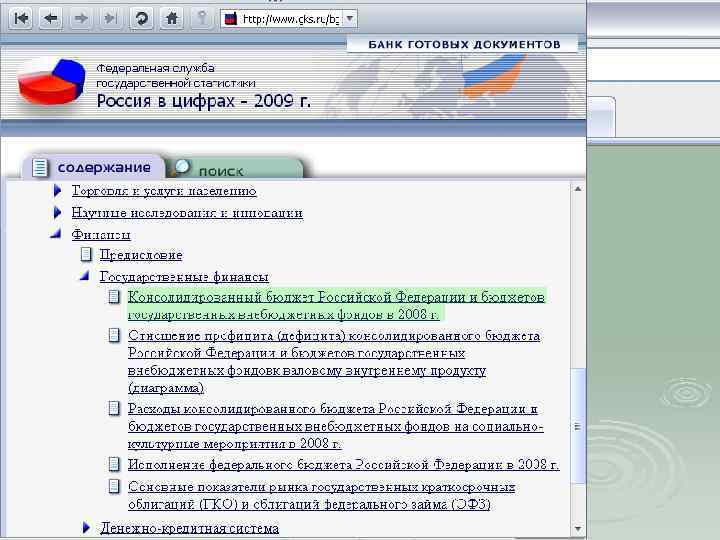Click the contents list scrollbar thumb
Viewport: 720px width, 540px height.
578,426
